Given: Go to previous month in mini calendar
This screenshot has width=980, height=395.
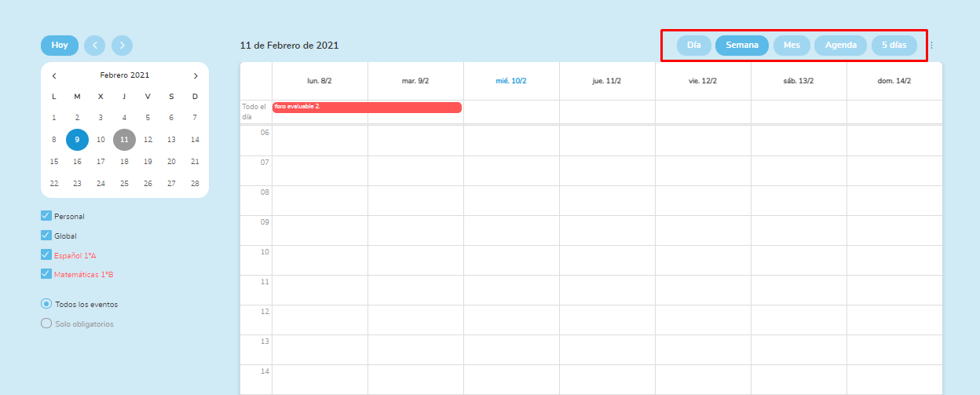Looking at the screenshot, I should pyautogui.click(x=54, y=76).
